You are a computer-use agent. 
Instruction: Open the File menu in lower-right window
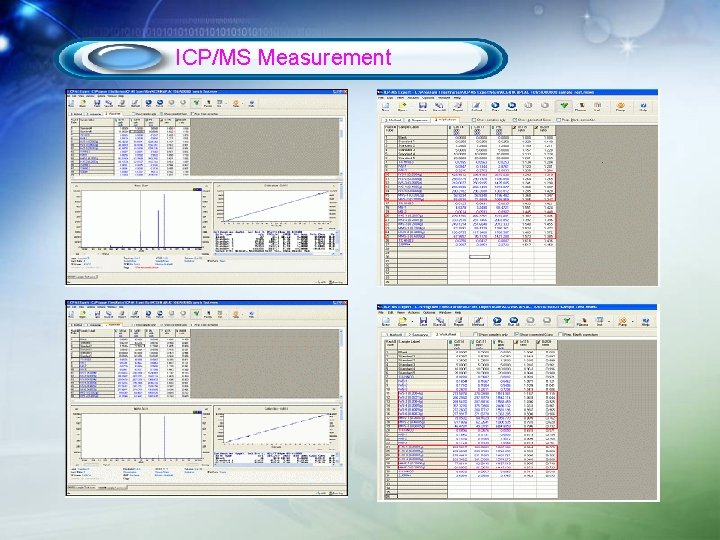[x=380, y=313]
